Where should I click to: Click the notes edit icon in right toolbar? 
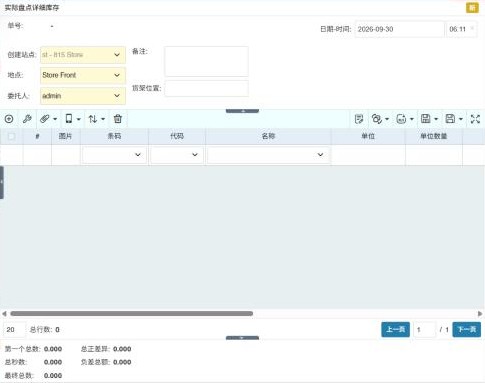(359, 119)
